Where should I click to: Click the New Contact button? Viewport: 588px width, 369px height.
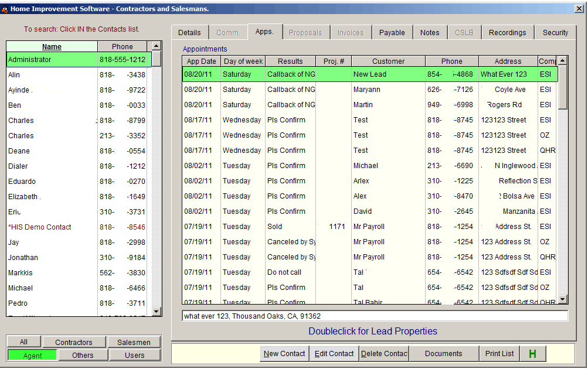pos(284,354)
